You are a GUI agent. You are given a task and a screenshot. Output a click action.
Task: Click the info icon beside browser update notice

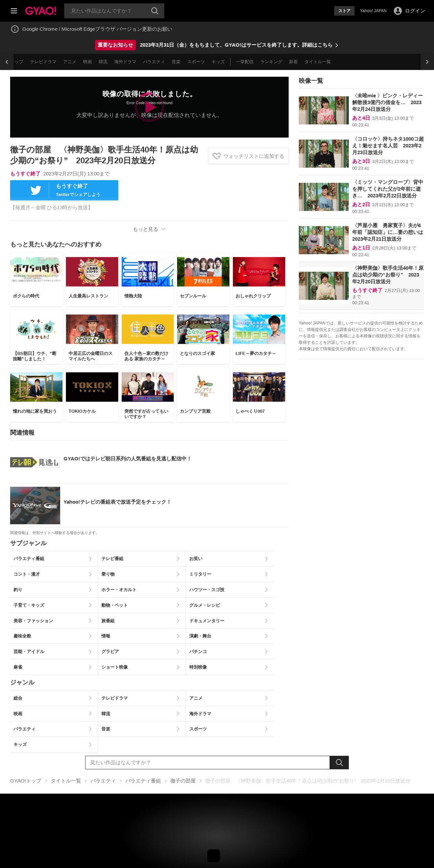(15, 29)
